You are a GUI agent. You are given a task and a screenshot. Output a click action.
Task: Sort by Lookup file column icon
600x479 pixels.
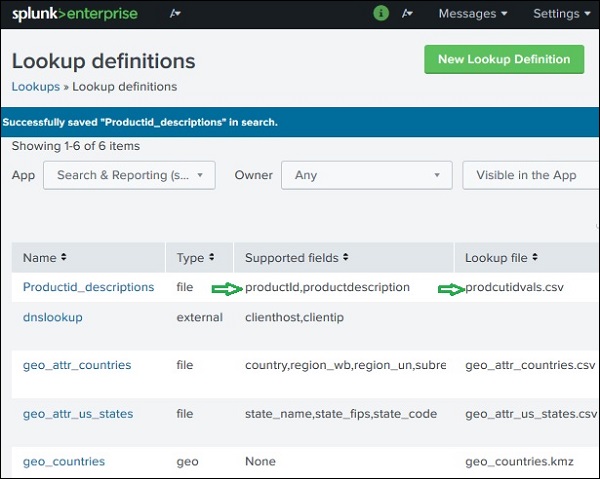click(535, 258)
